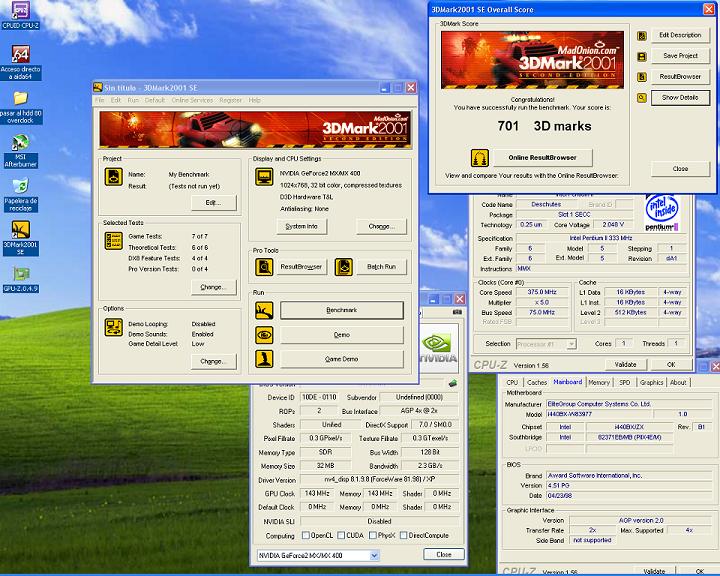Click the Close button in GPU-Z
Viewport: 720px width, 576px height.
click(444, 554)
